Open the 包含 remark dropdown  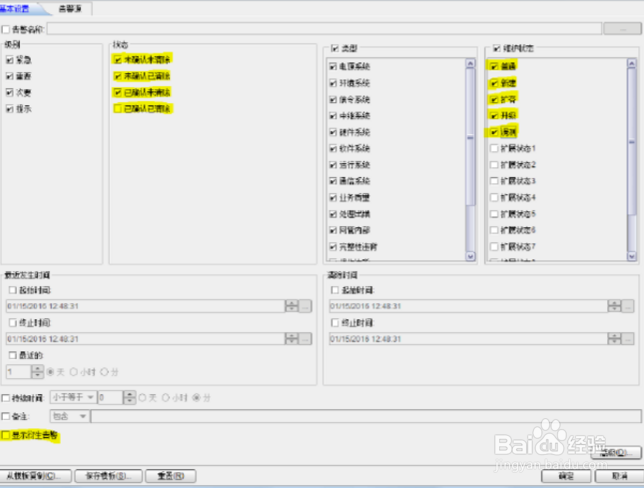(x=69, y=416)
